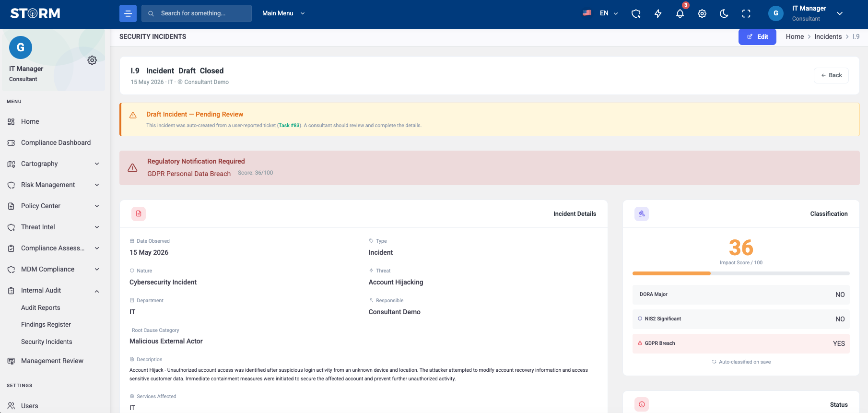868x413 pixels.
Task: Click the Impact Score progress bar
Action: (x=741, y=273)
